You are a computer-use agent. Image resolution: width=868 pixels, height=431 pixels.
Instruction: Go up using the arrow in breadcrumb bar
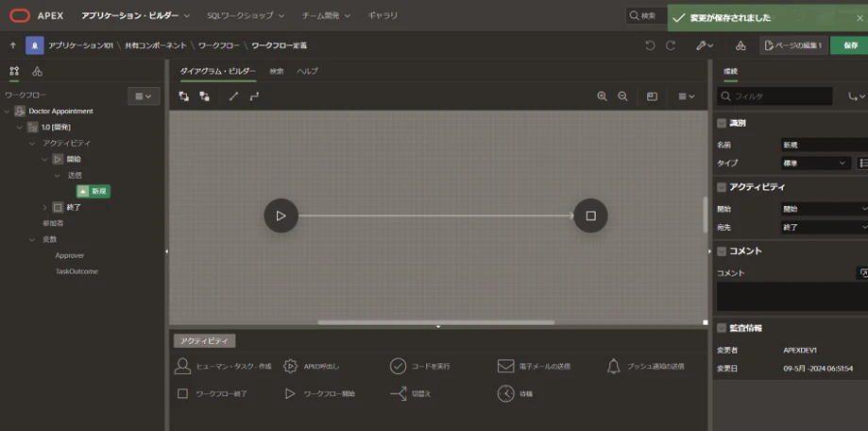13,45
